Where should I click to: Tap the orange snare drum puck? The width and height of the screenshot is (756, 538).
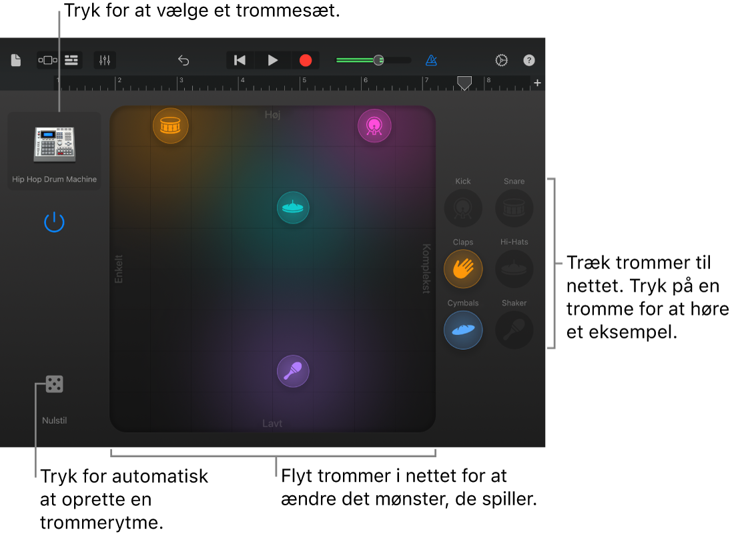click(170, 125)
